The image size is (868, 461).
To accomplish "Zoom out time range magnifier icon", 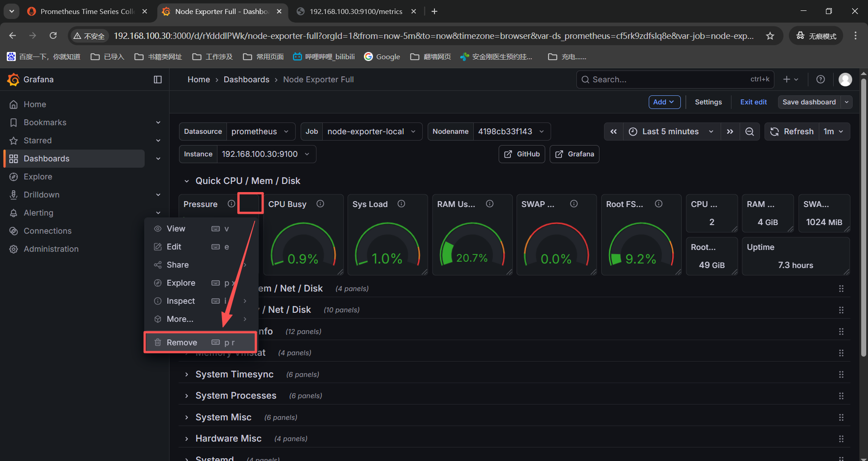I will coord(750,132).
